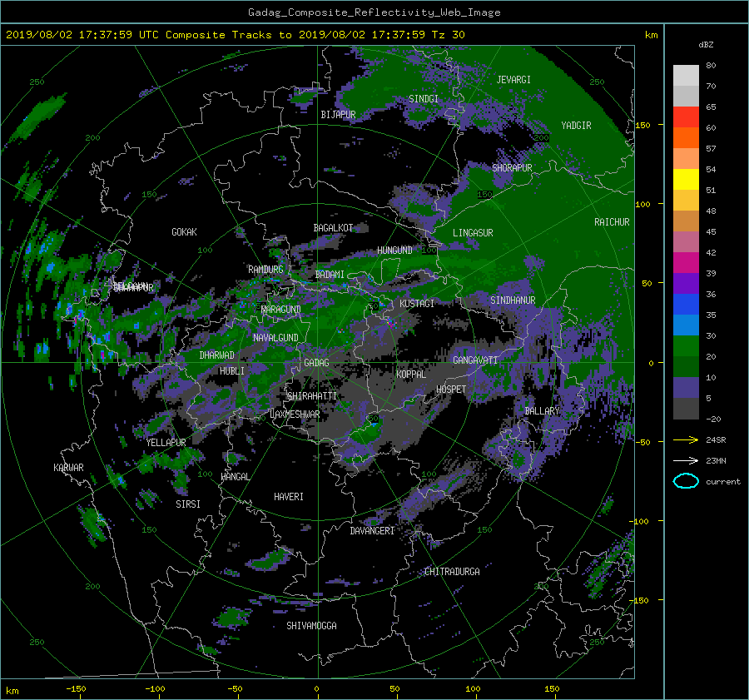
Task: Click the YADGIR city label
Action: pyautogui.click(x=576, y=126)
